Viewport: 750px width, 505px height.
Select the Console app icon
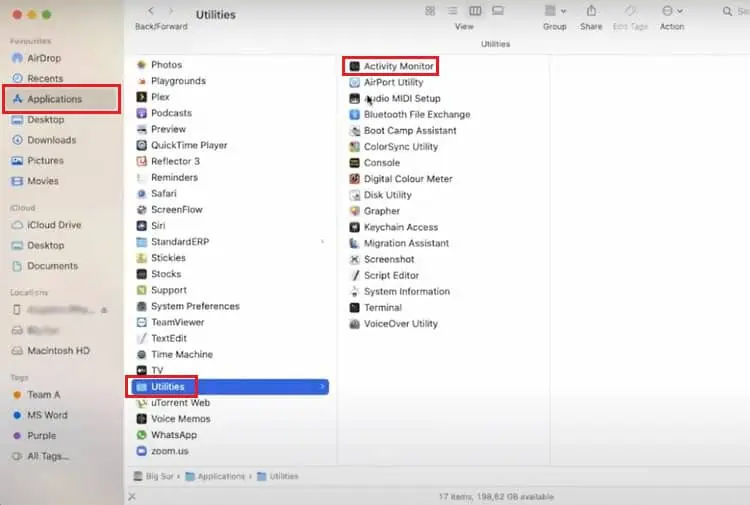(x=354, y=163)
